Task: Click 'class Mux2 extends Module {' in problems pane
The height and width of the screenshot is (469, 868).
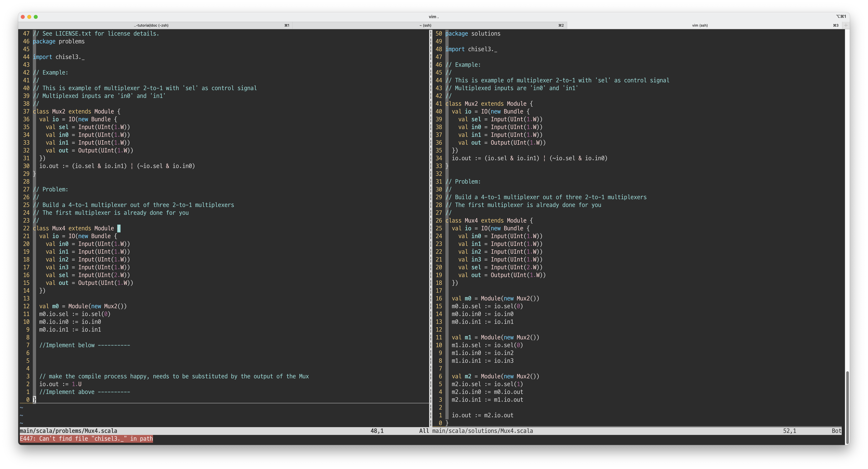Action: click(77, 111)
